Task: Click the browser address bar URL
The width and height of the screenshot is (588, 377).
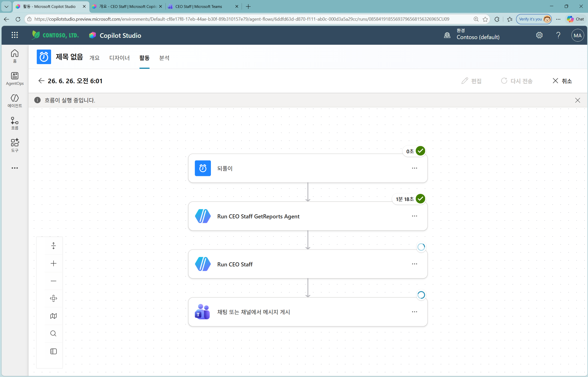Action: [x=242, y=19]
